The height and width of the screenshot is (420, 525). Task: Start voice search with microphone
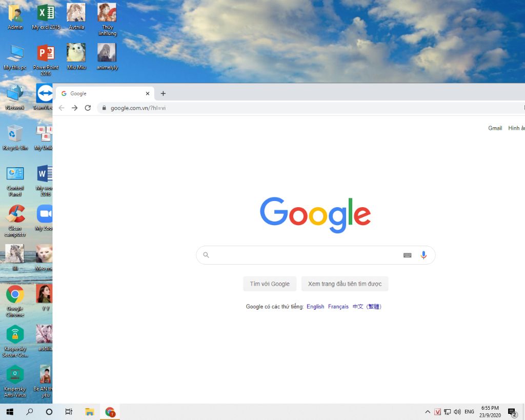(x=423, y=255)
